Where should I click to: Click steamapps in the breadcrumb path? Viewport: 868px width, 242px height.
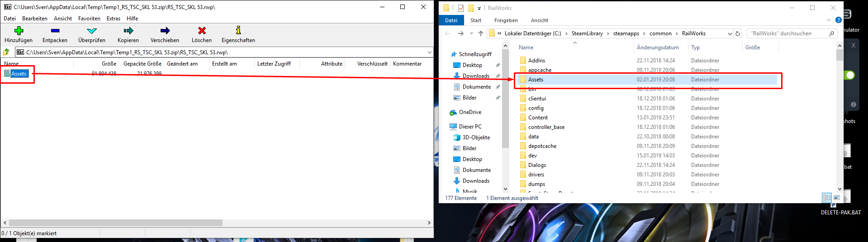[626, 33]
